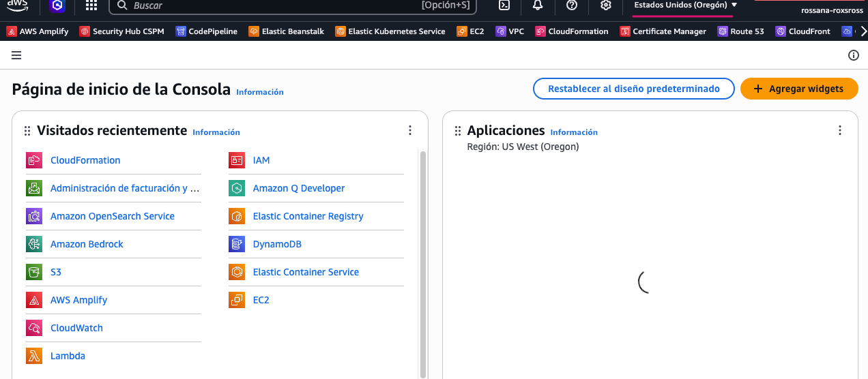Viewport: 868px width, 379px height.
Task: Open CloudFormation in favorites bar
Action: click(572, 31)
